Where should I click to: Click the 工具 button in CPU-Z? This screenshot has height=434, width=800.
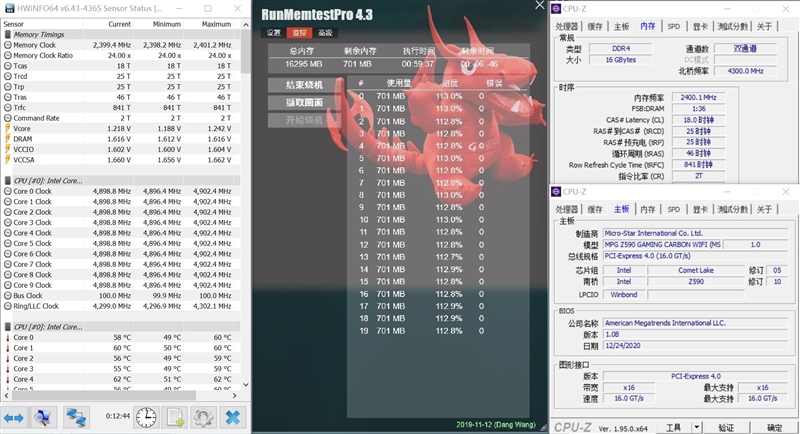click(x=673, y=427)
